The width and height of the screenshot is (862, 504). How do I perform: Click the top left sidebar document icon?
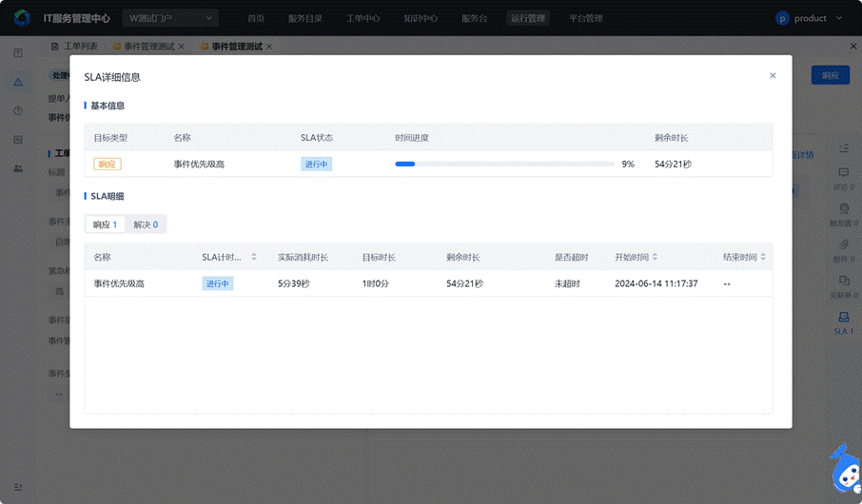tap(18, 52)
